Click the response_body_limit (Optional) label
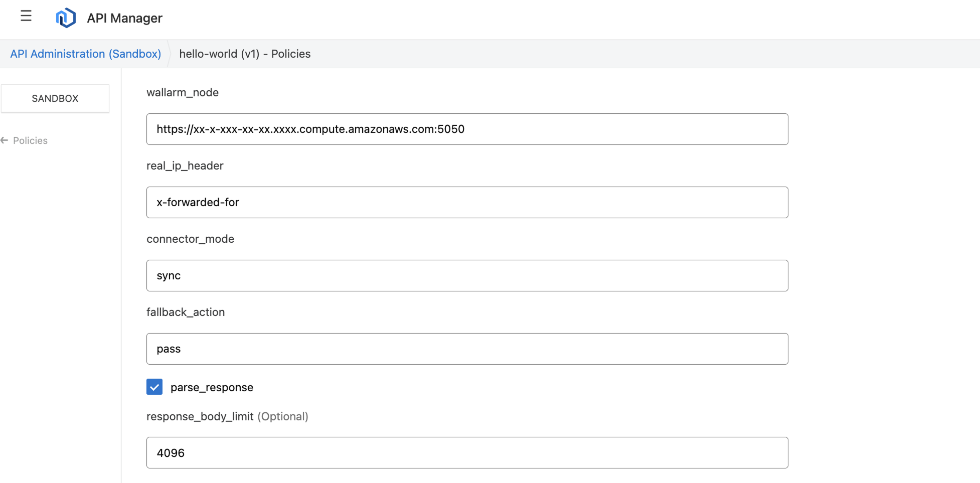Viewport: 980px width, 483px height. (x=227, y=417)
